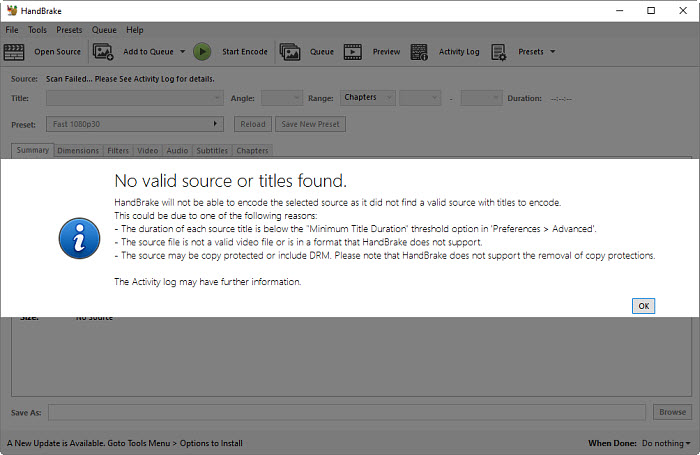The height and width of the screenshot is (455, 700).
Task: Open the start chapter dropdown after Chapters
Action: click(420, 98)
